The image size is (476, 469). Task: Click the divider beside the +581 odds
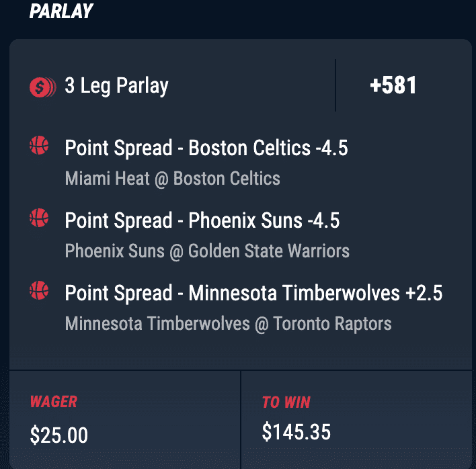tap(335, 85)
